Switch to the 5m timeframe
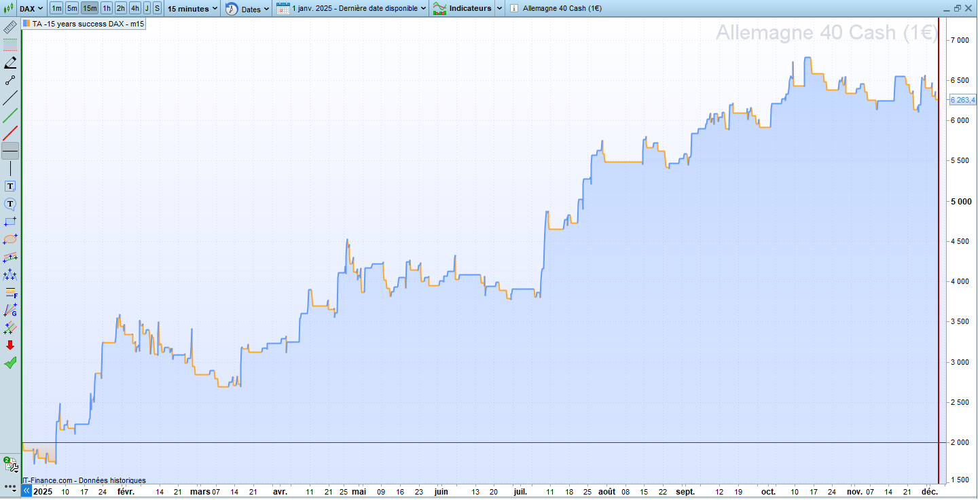The image size is (980, 500). click(72, 9)
